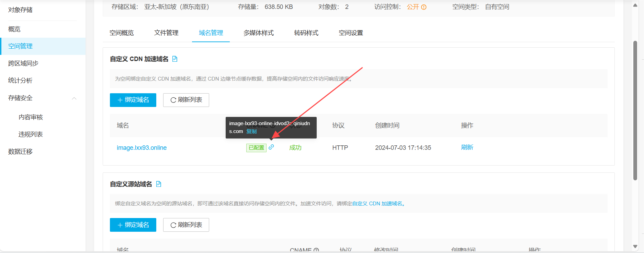The image size is (644, 253).
Task: Click 复制 in the CNAME tooltip
Action: 251,131
